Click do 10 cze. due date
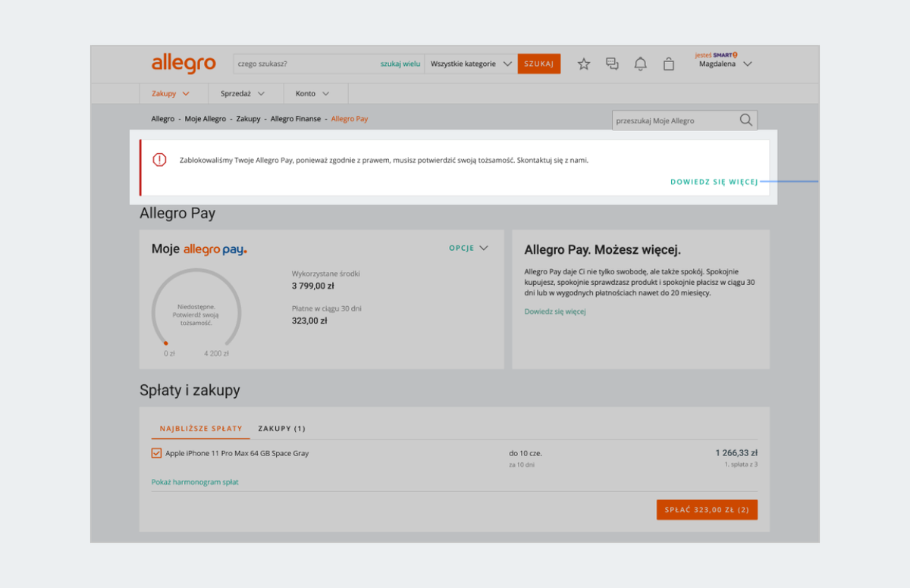The width and height of the screenshot is (910, 588). (x=526, y=453)
